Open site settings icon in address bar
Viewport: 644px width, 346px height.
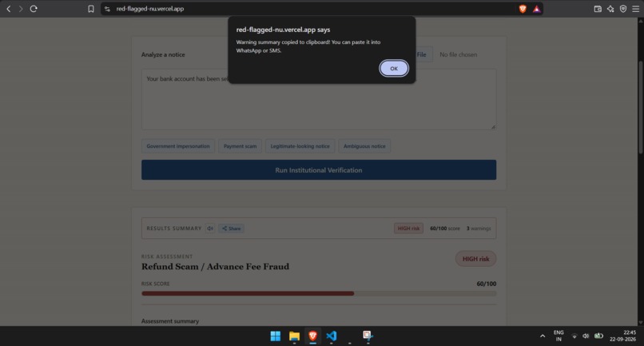[107, 9]
